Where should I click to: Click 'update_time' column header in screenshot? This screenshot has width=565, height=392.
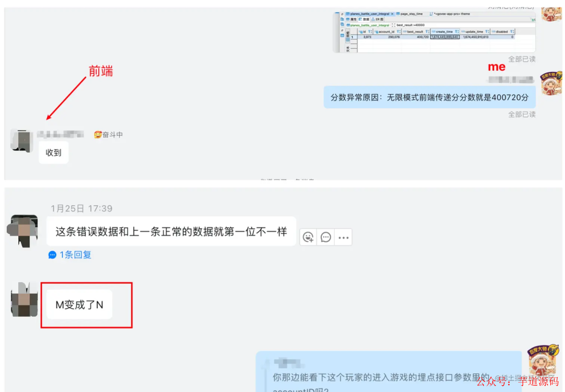pos(474,32)
